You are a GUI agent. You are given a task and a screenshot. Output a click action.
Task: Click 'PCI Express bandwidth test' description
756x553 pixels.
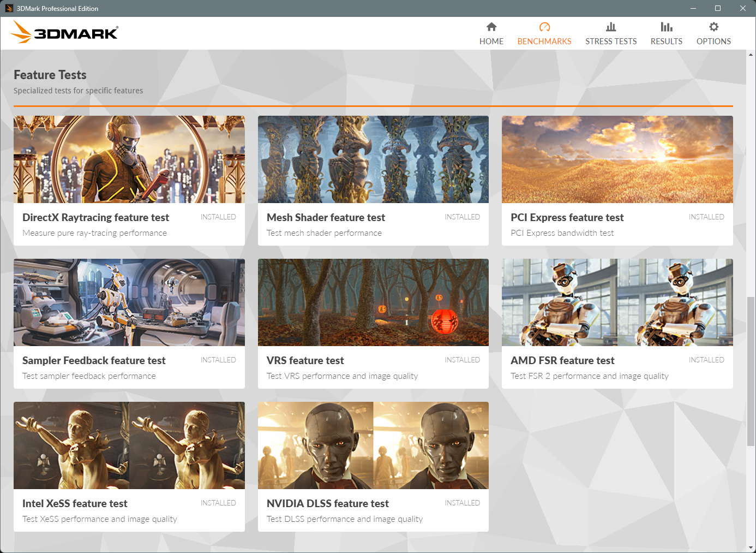click(562, 233)
